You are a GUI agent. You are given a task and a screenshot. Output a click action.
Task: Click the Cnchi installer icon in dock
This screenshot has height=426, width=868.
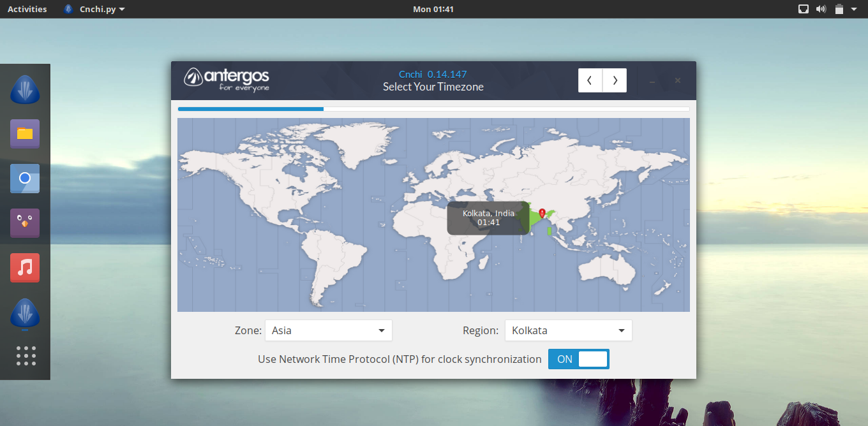point(25,90)
